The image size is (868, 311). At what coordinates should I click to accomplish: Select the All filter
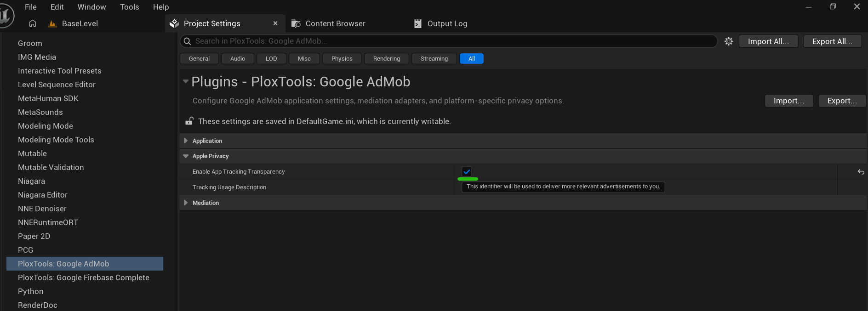472,59
